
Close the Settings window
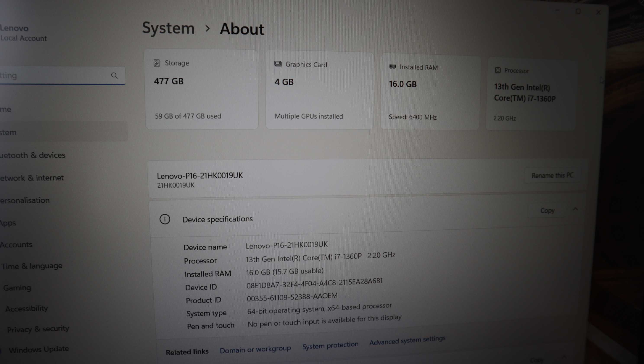pyautogui.click(x=598, y=12)
